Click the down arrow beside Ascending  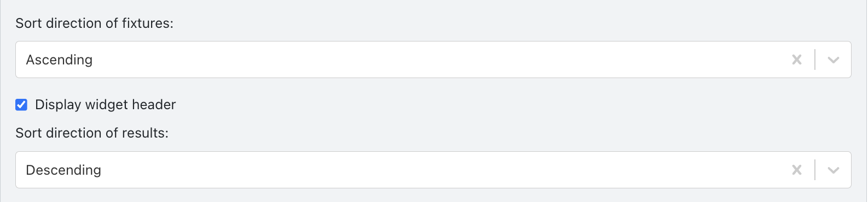click(834, 60)
